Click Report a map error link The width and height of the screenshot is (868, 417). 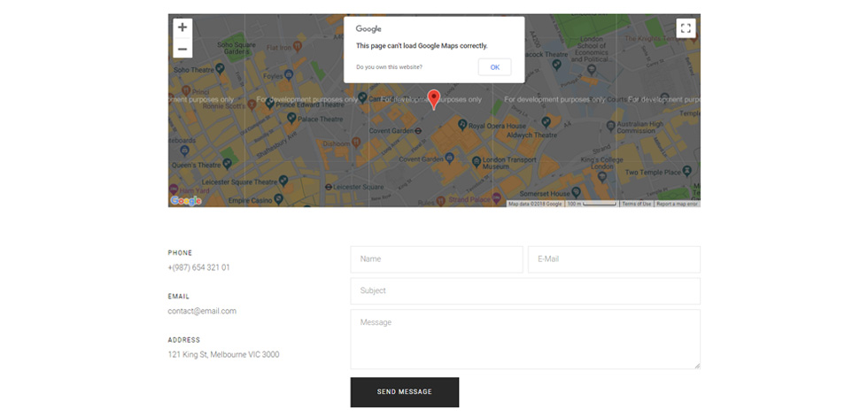[677, 205]
